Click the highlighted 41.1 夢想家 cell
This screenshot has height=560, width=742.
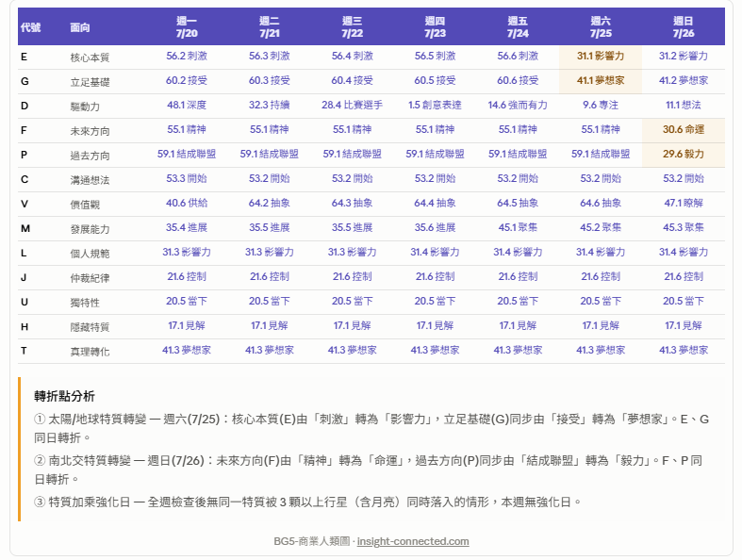(601, 81)
